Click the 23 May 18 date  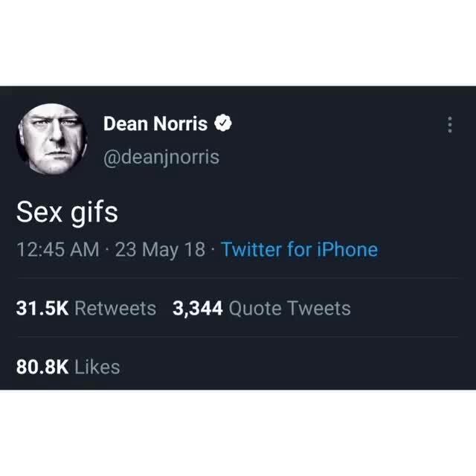click(x=160, y=250)
